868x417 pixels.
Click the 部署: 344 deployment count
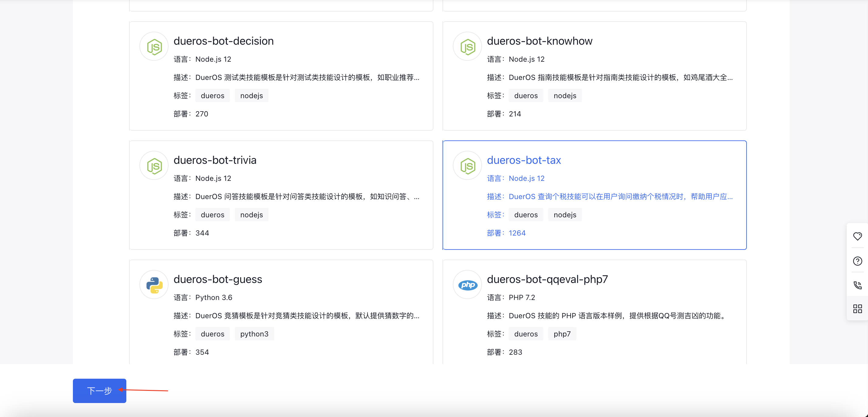click(x=191, y=233)
